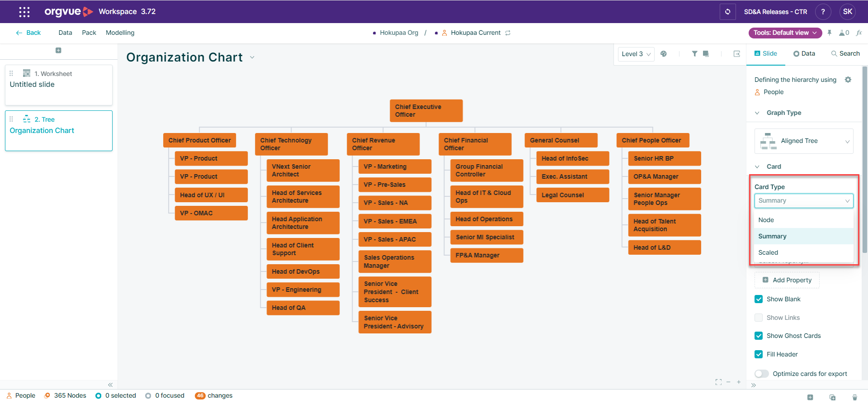Open the help question mark icon
868x404 pixels.
823,12
